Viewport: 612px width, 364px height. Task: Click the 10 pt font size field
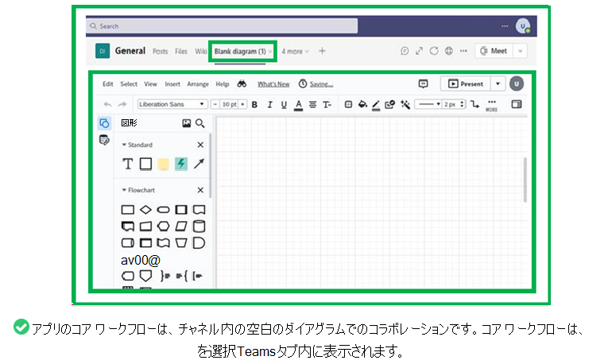[x=229, y=104]
